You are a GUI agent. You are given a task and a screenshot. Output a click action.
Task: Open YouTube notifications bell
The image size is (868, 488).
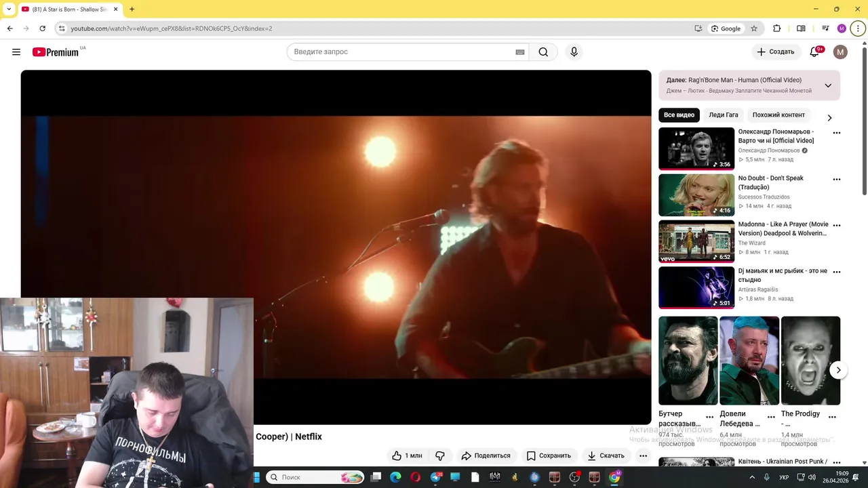(x=814, y=52)
